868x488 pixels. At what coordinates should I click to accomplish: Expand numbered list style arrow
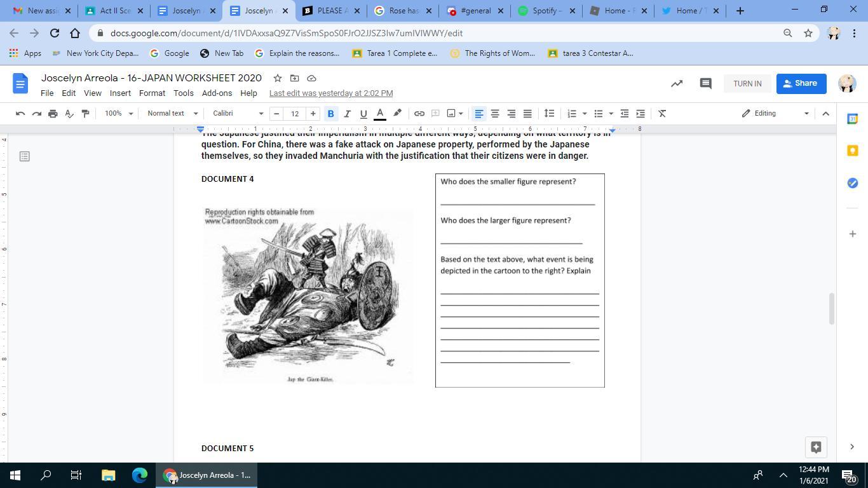[x=585, y=113]
